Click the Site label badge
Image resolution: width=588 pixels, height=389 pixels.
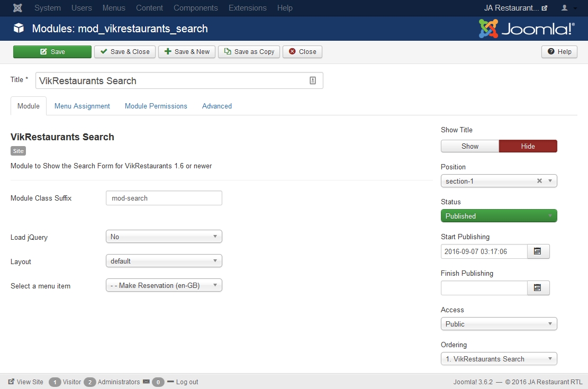click(18, 151)
